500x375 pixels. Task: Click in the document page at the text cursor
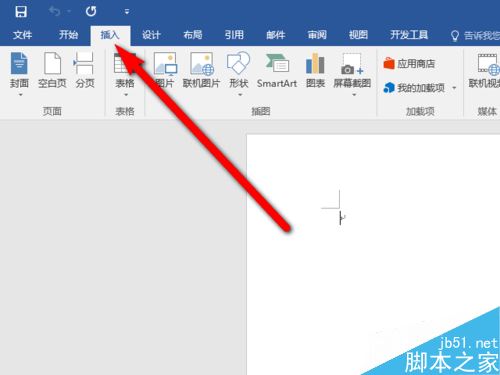point(340,218)
